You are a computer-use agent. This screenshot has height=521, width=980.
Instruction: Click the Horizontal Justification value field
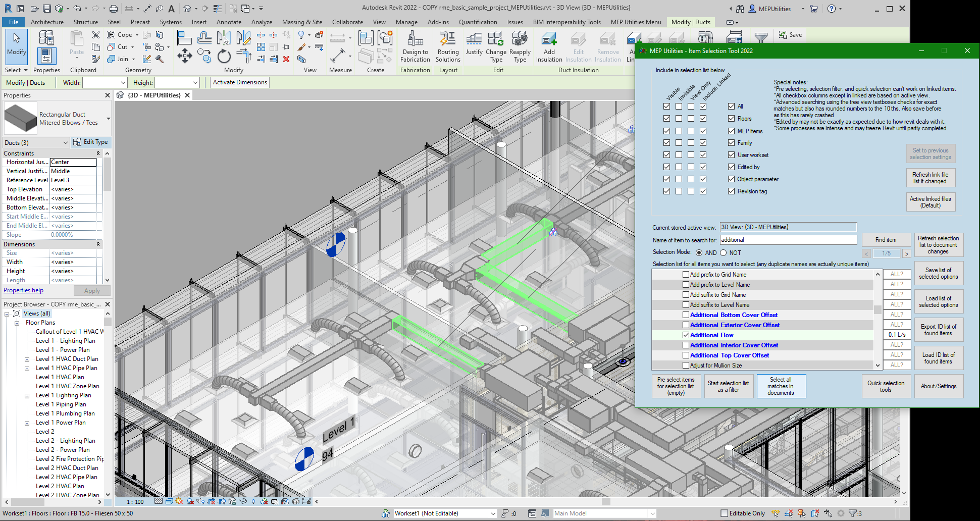(73, 162)
